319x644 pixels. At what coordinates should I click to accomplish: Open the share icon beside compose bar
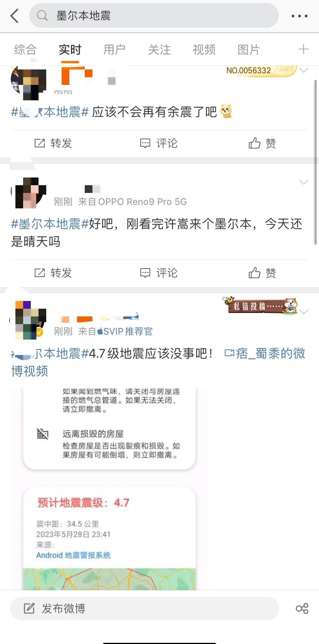pyautogui.click(x=302, y=609)
